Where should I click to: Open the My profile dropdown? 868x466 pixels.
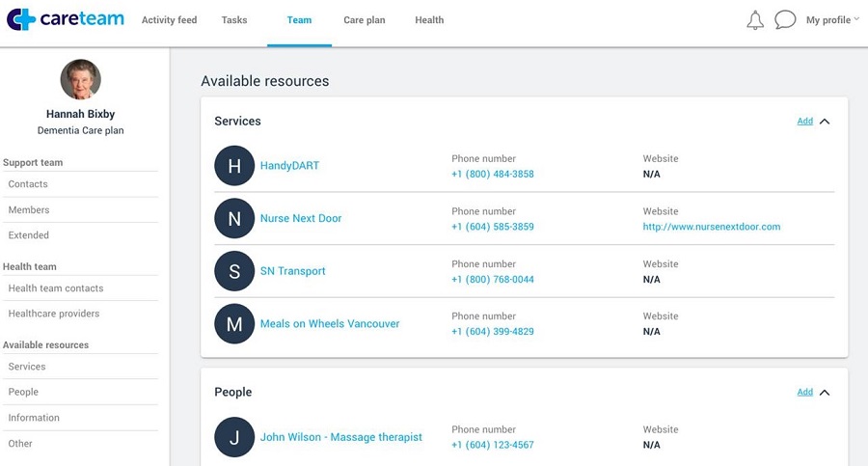pyautogui.click(x=831, y=20)
